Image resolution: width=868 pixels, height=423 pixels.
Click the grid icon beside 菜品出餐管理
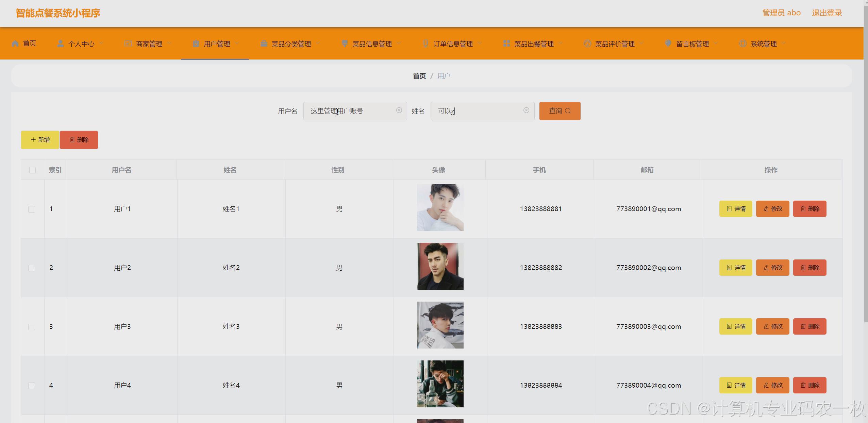[506, 44]
